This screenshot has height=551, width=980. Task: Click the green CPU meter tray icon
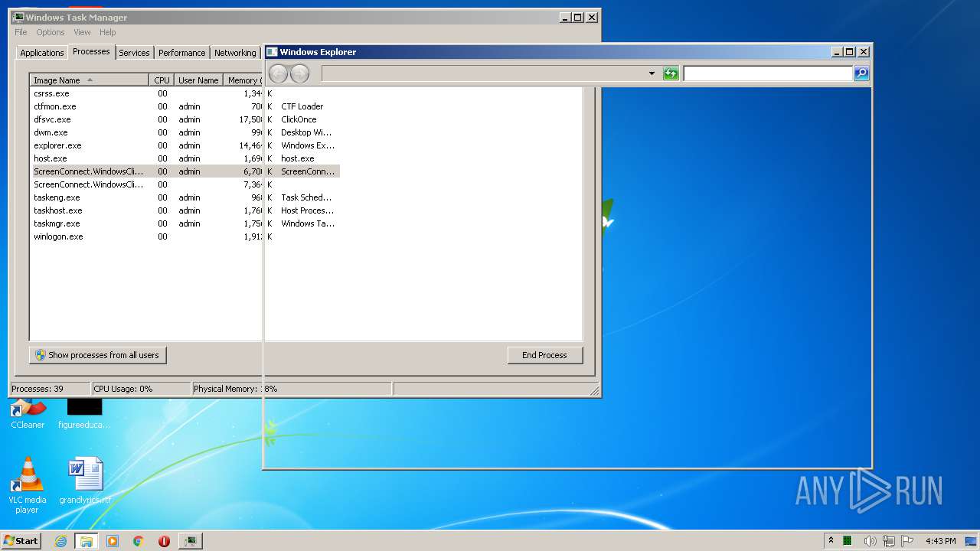click(848, 541)
